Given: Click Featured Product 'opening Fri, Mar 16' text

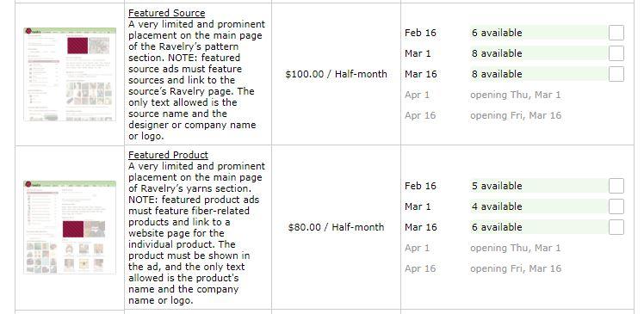Looking at the screenshot, I should 516,268.
